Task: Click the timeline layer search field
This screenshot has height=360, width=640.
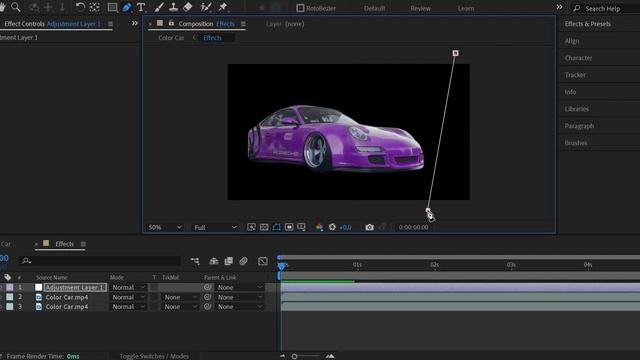Action: click(x=99, y=261)
